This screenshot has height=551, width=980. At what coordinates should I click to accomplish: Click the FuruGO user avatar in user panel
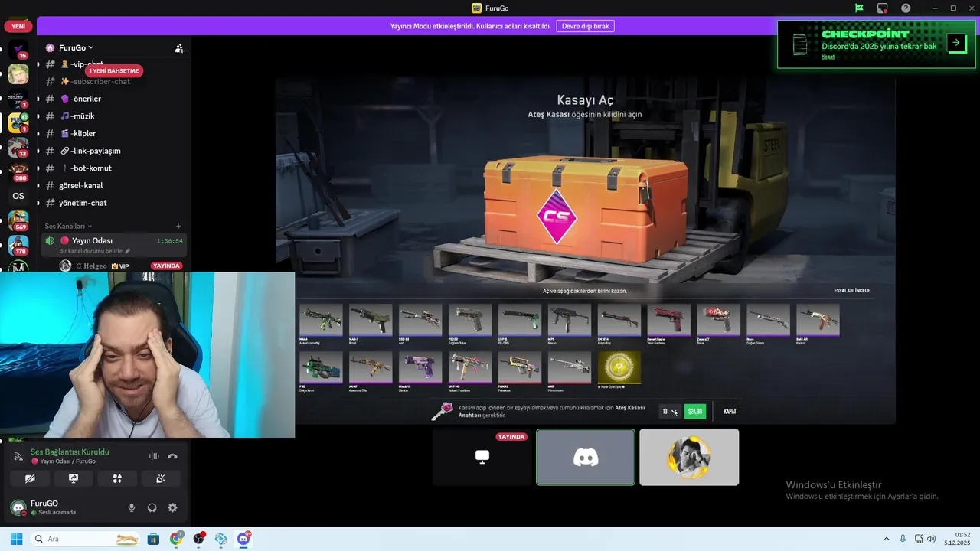(18, 507)
